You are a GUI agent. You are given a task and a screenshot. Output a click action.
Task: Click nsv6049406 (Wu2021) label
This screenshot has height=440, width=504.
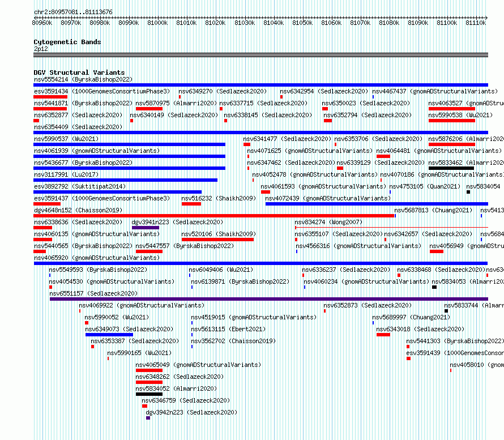click(x=221, y=270)
